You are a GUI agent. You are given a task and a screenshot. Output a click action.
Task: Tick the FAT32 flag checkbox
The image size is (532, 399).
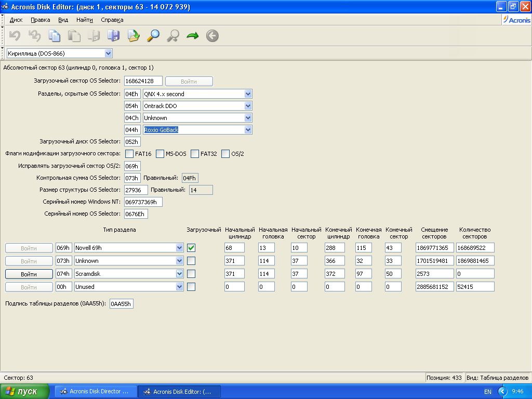pos(195,154)
